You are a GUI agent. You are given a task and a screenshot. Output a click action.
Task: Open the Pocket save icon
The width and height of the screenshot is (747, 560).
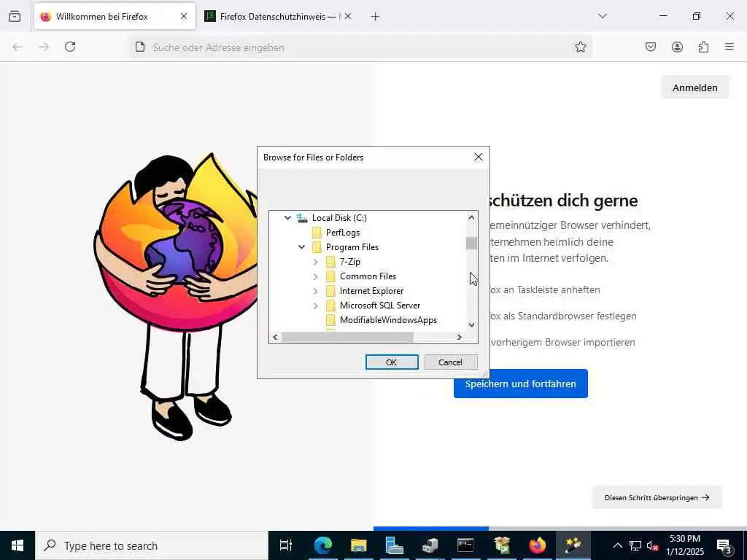(x=651, y=47)
